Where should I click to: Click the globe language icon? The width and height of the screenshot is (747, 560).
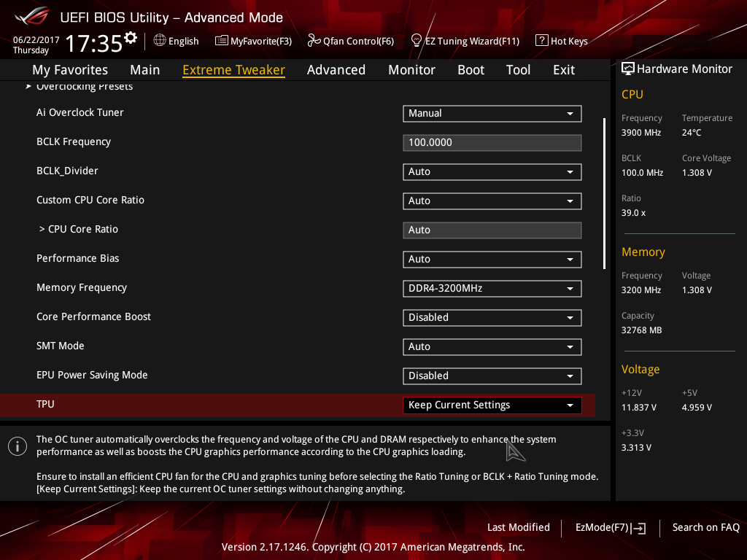point(160,41)
